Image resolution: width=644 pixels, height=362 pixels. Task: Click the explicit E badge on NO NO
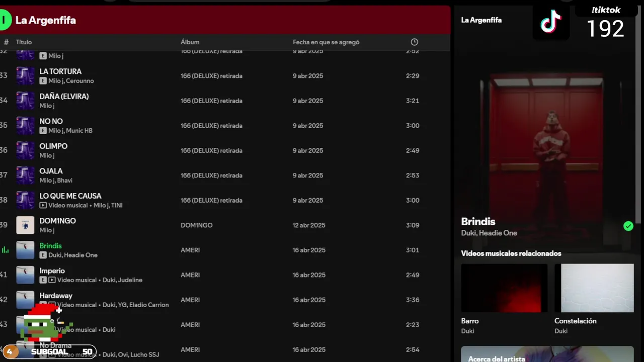click(x=43, y=131)
